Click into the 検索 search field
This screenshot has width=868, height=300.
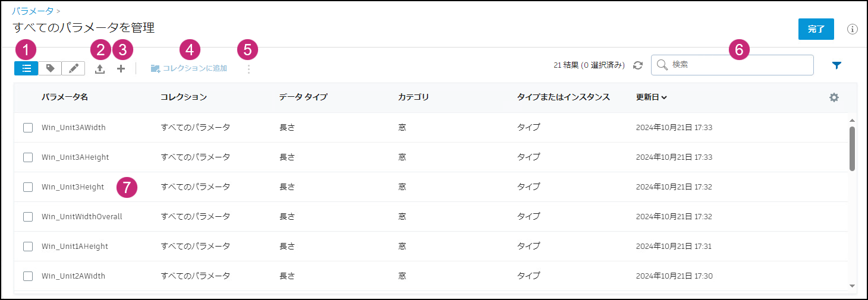pos(737,65)
